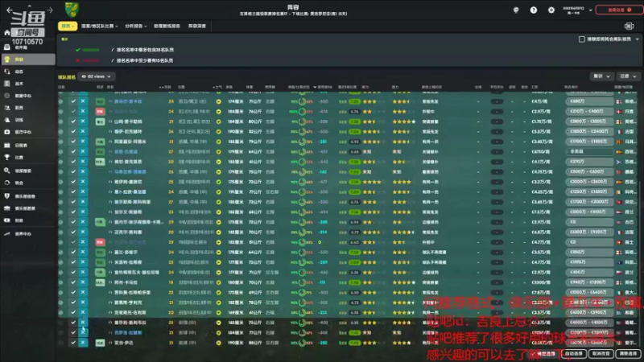The image size is (644, 362).
Task: Click the 自动选择 auto-select button
Action: (573, 353)
